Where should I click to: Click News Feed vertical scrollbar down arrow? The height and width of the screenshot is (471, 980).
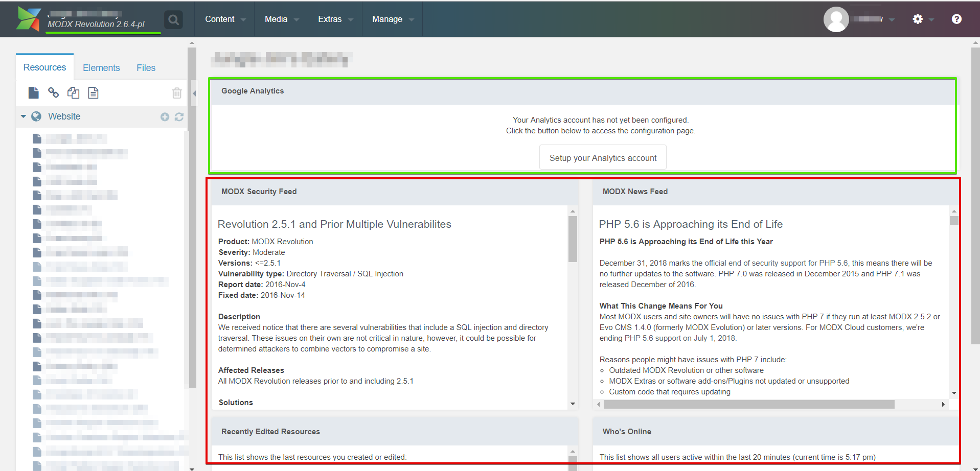click(x=954, y=393)
